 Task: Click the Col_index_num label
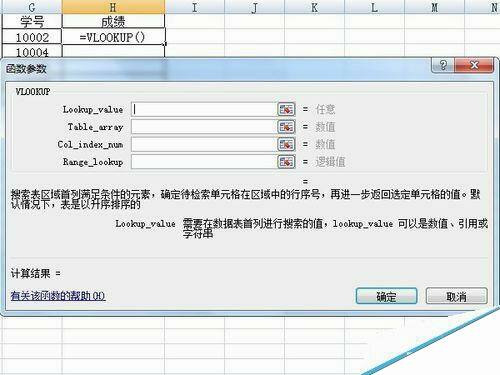click(90, 144)
